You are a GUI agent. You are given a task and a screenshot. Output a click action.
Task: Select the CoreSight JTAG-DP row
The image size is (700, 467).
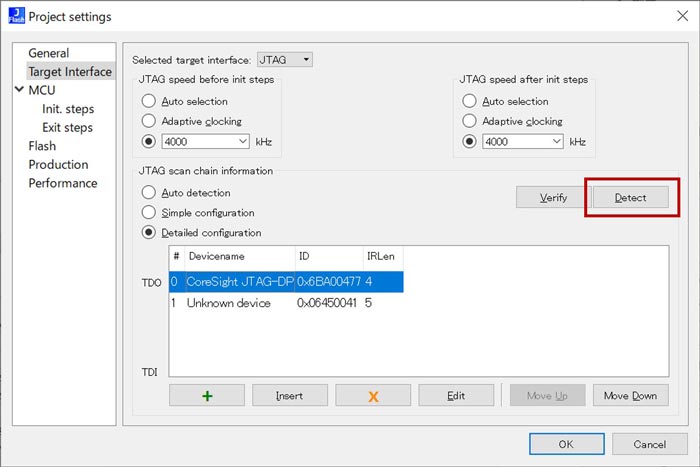point(286,282)
